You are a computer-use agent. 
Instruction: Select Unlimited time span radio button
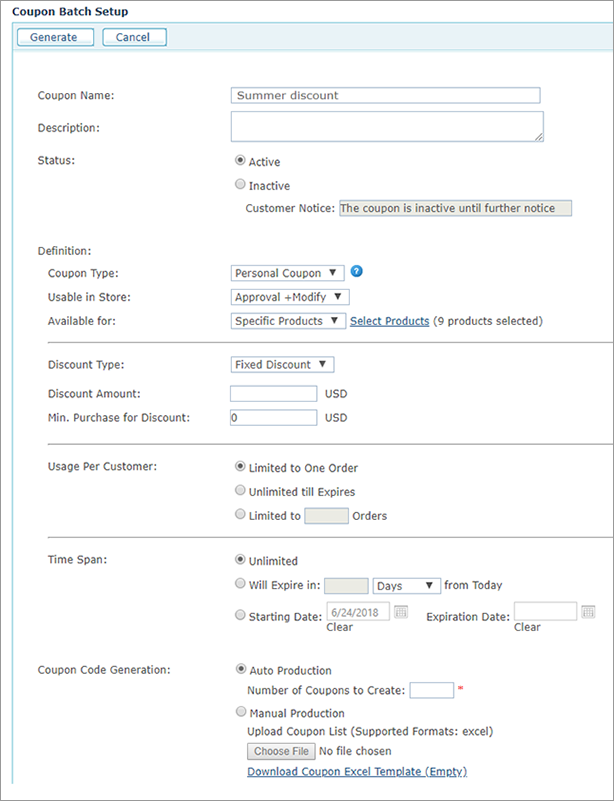coord(240,559)
